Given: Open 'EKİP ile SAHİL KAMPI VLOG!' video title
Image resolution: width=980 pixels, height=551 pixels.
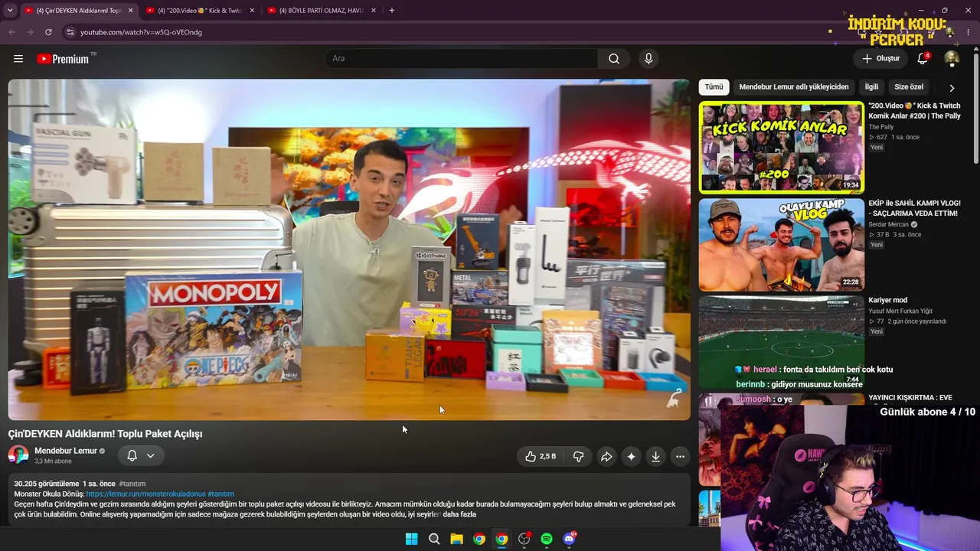Looking at the screenshot, I should 914,208.
